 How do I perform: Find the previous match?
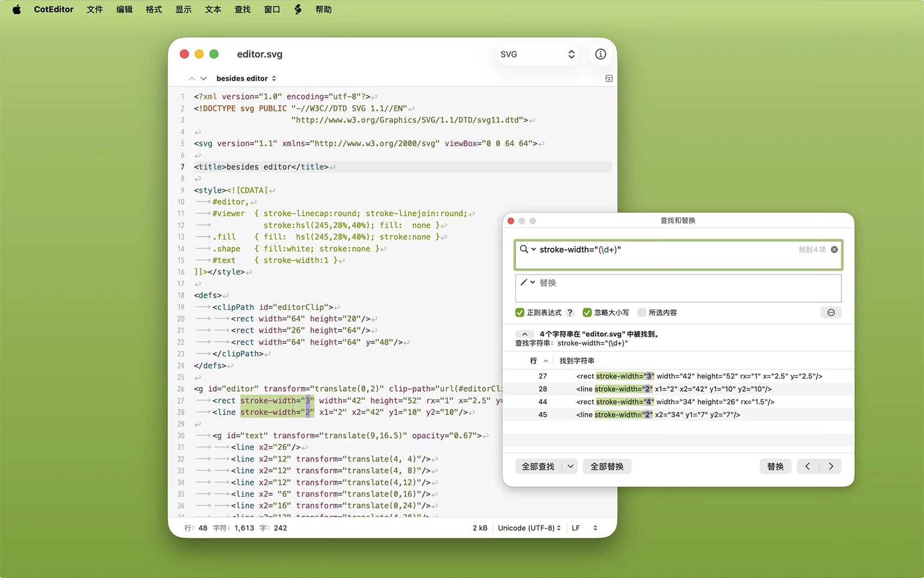click(808, 466)
